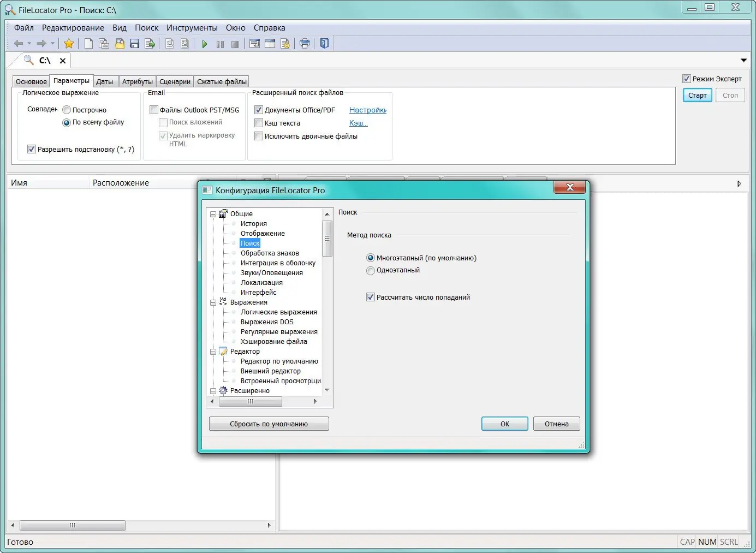
Task: Select По всему файлу radio button
Action: 67,123
